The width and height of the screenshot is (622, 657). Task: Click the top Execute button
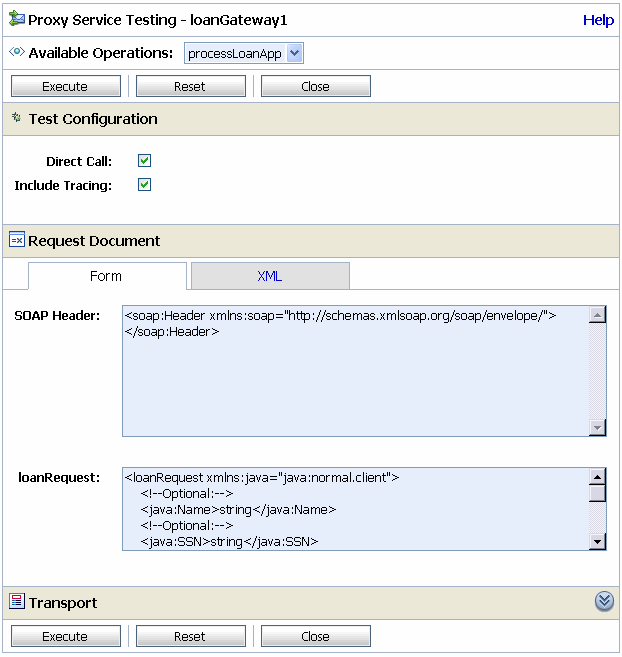pos(66,86)
